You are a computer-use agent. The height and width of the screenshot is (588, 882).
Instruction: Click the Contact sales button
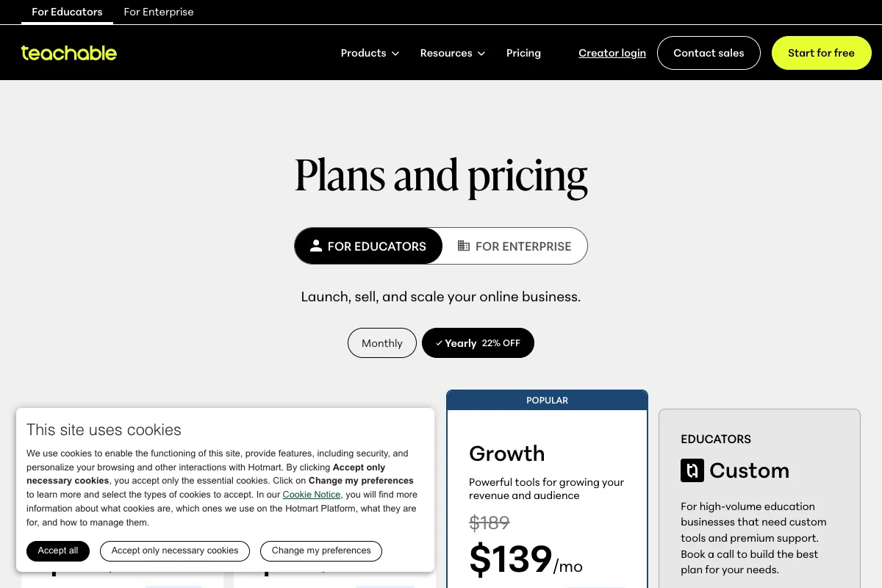(x=709, y=53)
